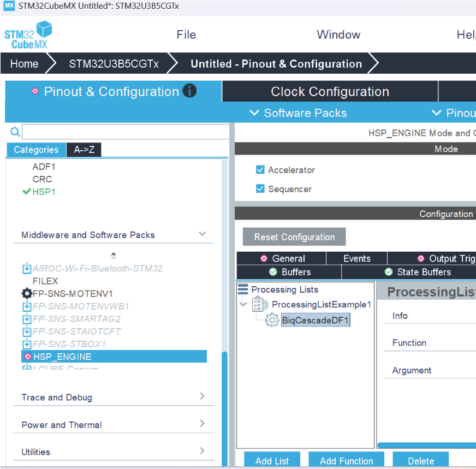The image size is (476, 469).
Task: Go to Home breadcrumb
Action: [x=24, y=64]
